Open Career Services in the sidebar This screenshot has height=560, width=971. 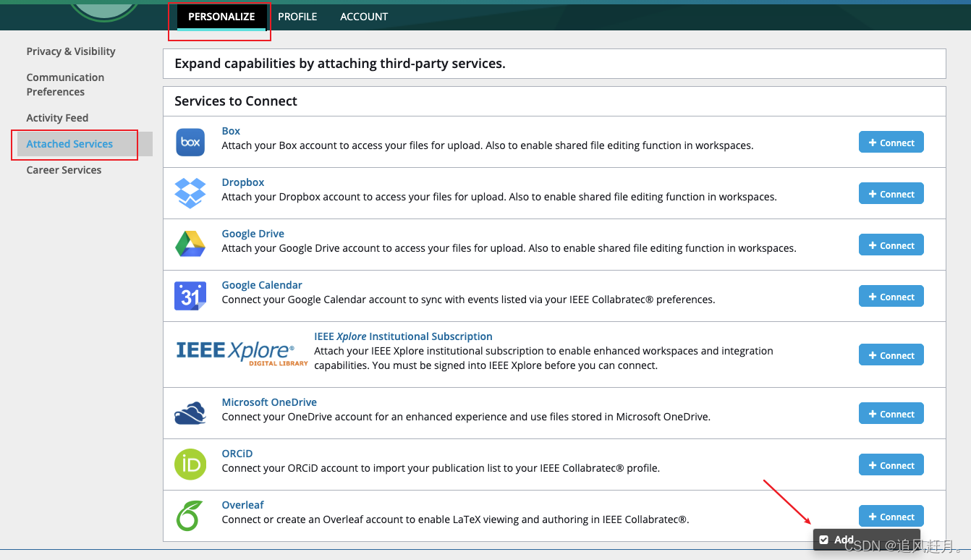click(64, 169)
